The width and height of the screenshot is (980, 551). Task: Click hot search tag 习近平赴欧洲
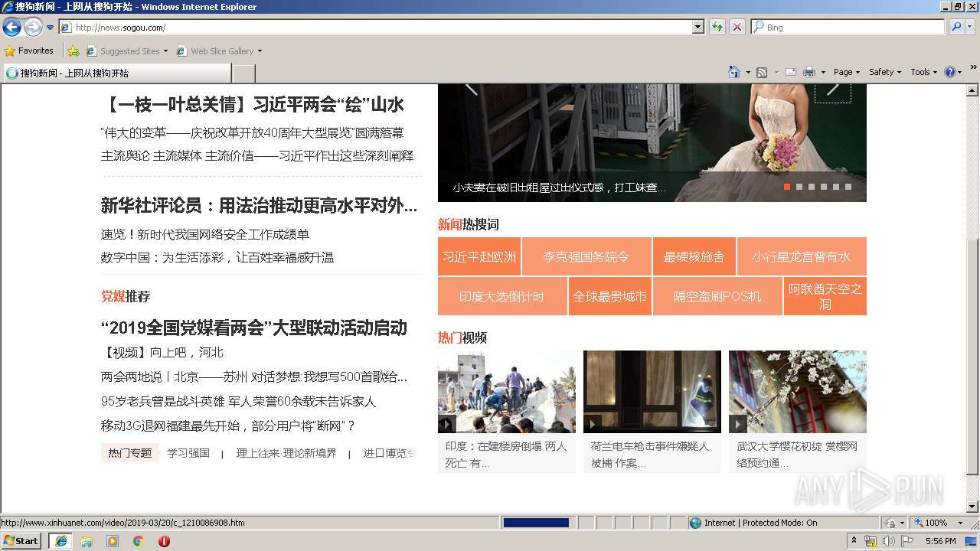[x=479, y=256]
